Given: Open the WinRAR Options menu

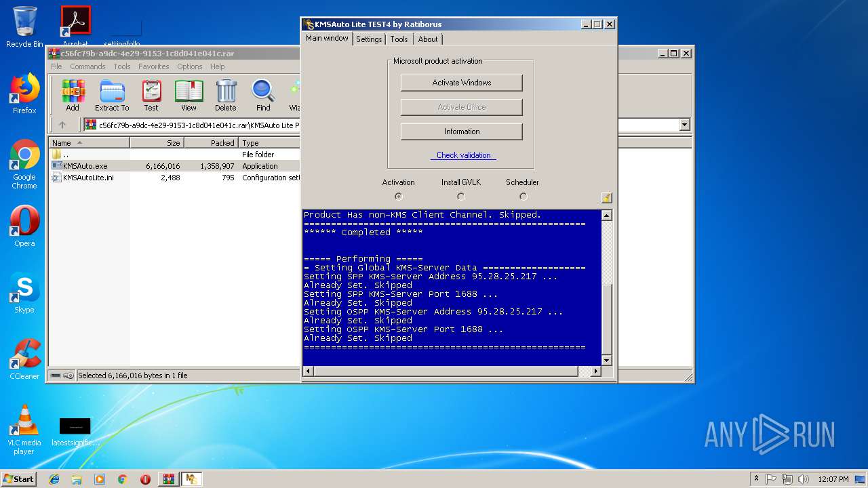Looking at the screenshot, I should [x=190, y=66].
